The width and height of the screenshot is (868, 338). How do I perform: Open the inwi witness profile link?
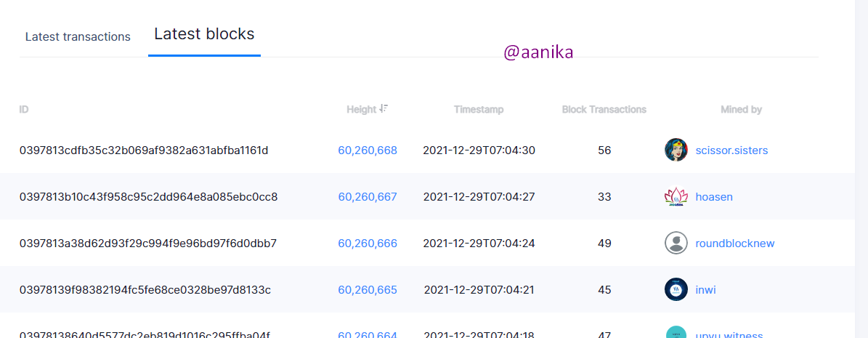click(705, 290)
